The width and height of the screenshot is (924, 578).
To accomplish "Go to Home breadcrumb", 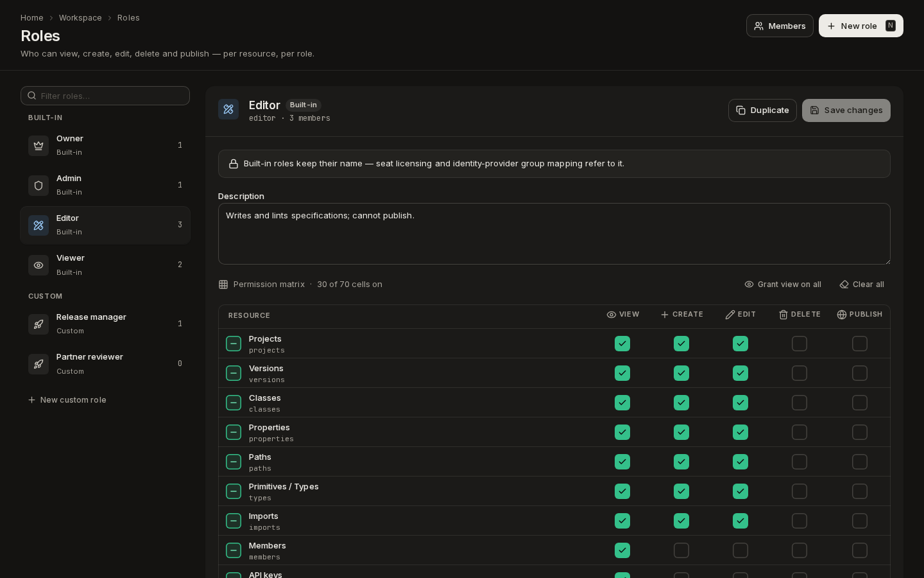I will 32,18.
